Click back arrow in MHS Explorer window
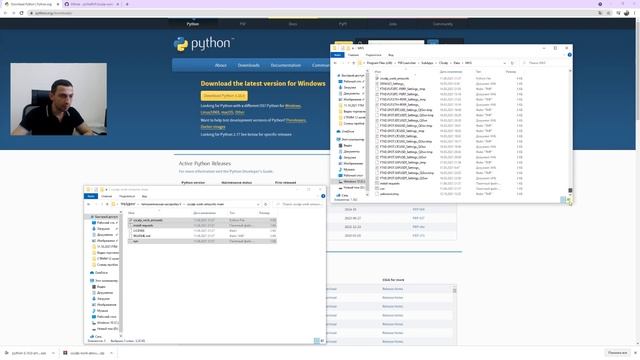 coord(335,63)
